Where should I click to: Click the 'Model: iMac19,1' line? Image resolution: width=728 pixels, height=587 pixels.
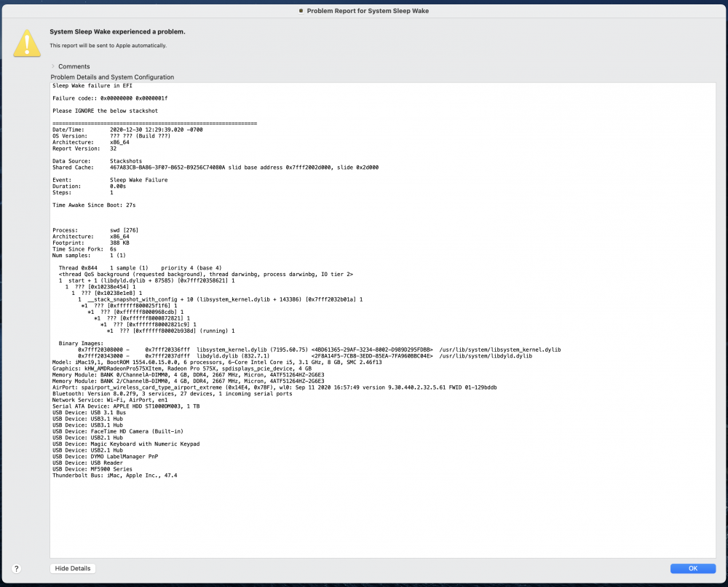tap(217, 362)
